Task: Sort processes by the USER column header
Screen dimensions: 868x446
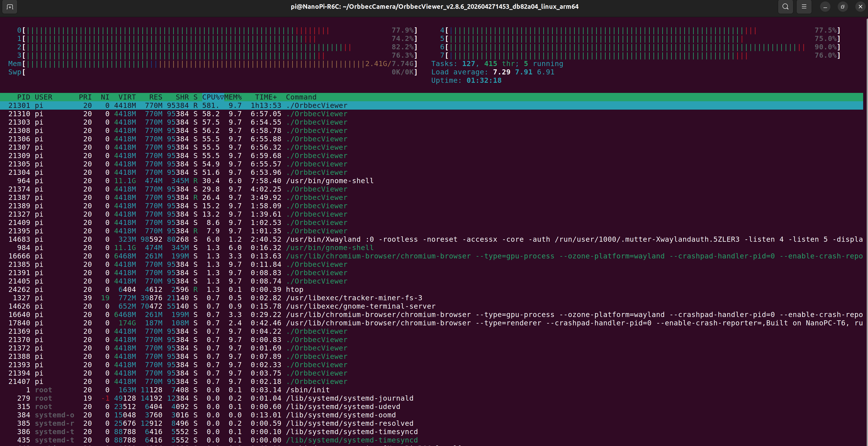Action: (43, 97)
